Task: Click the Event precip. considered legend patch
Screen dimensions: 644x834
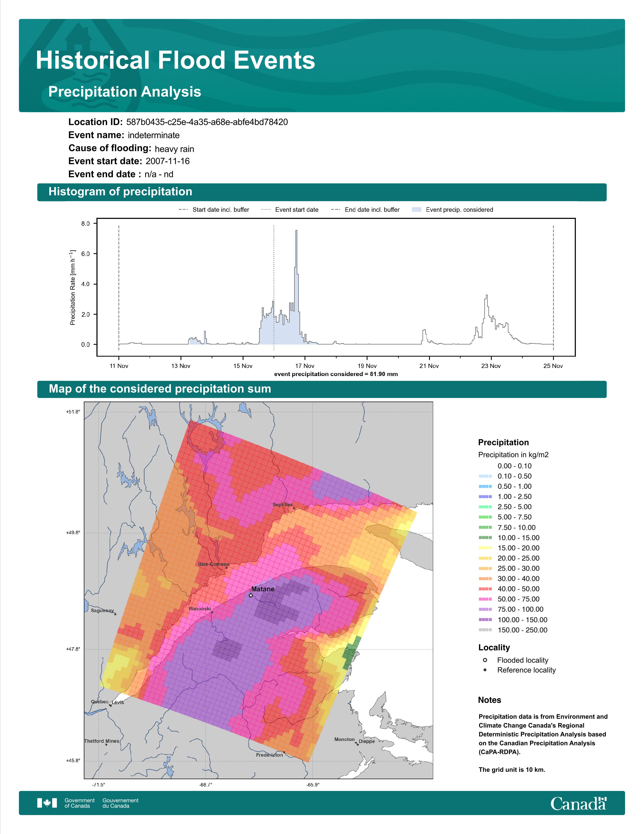Action: (417, 210)
